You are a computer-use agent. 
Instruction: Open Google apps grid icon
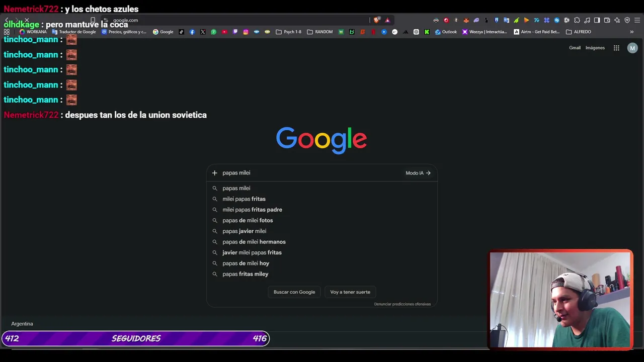click(616, 48)
